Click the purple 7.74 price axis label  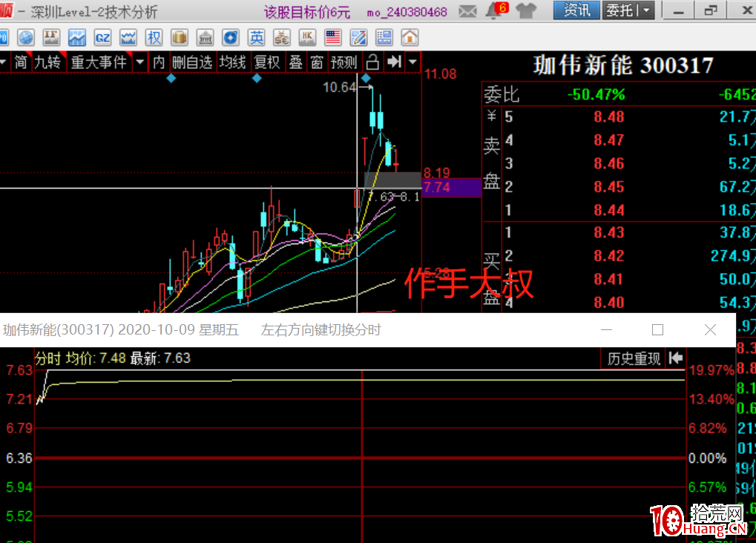click(x=451, y=188)
